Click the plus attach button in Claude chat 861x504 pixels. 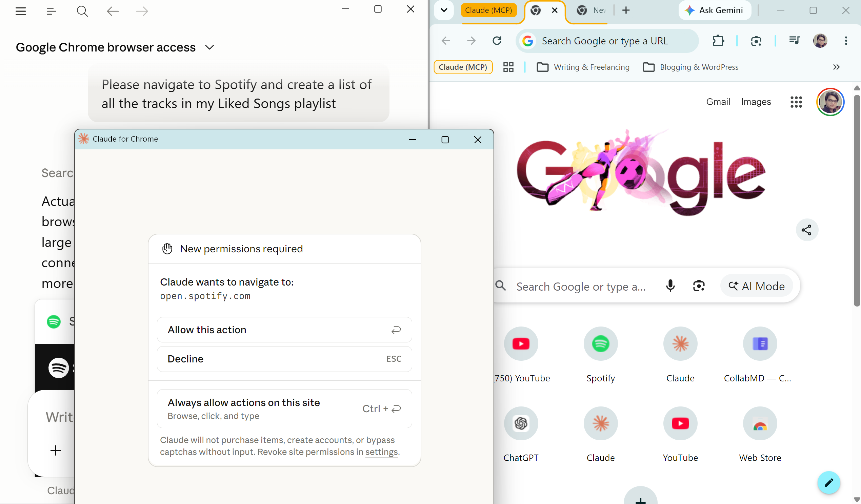pos(55,450)
